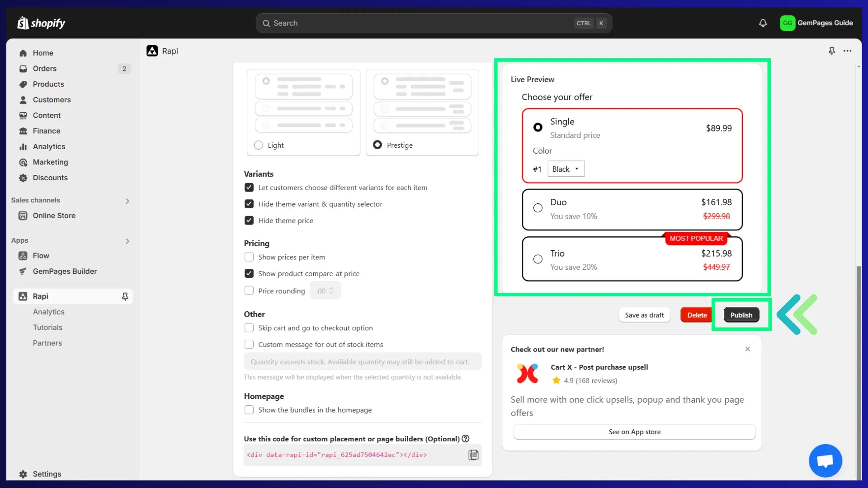Click the help icon beside custom placement code
868x488 pixels.
pos(466,439)
